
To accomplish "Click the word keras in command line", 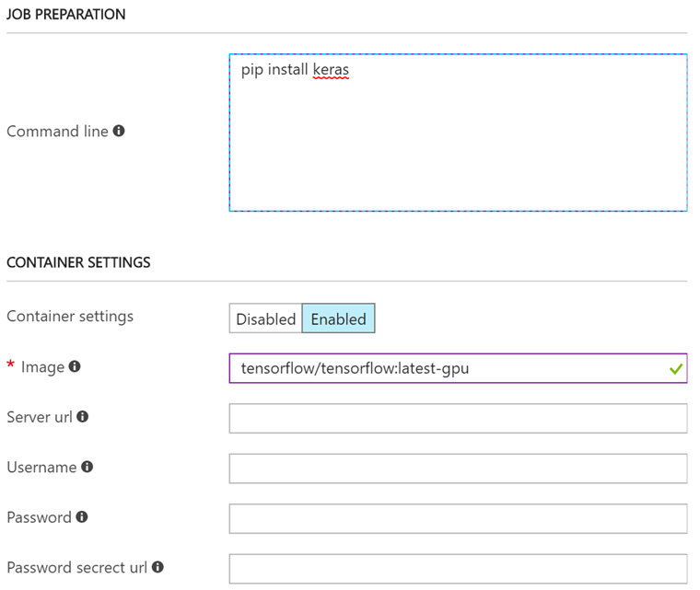I will [x=331, y=70].
